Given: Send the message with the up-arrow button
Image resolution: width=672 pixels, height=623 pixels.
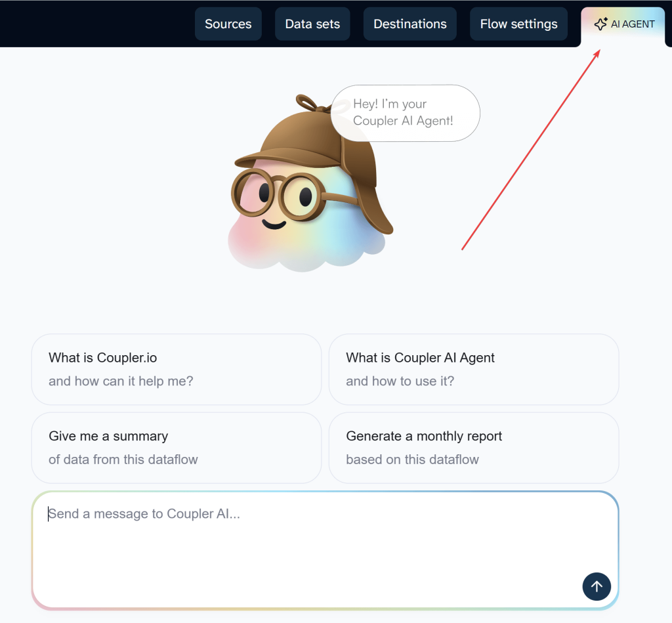Looking at the screenshot, I should tap(597, 586).
